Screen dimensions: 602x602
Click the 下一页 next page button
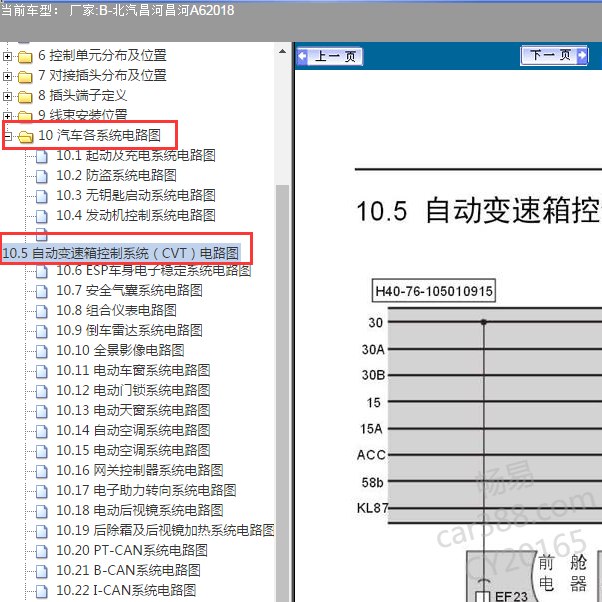tap(554, 56)
